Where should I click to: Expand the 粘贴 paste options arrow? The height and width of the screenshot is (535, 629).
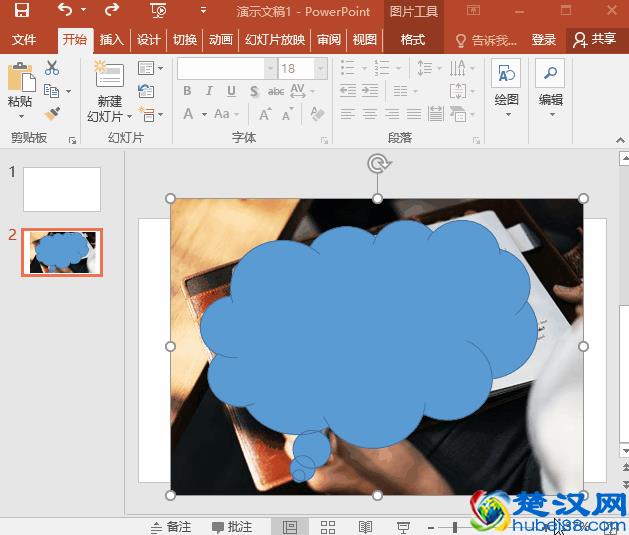point(21,117)
